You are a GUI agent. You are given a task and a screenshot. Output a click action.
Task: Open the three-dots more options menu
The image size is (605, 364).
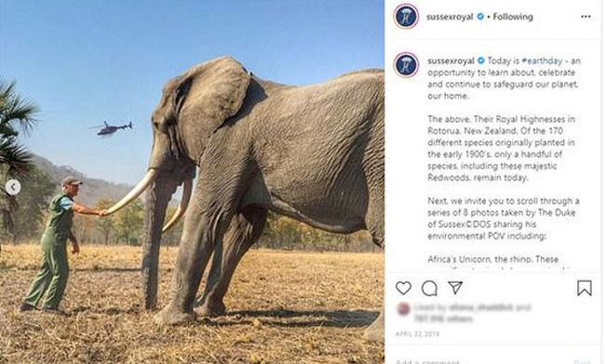[x=585, y=17]
